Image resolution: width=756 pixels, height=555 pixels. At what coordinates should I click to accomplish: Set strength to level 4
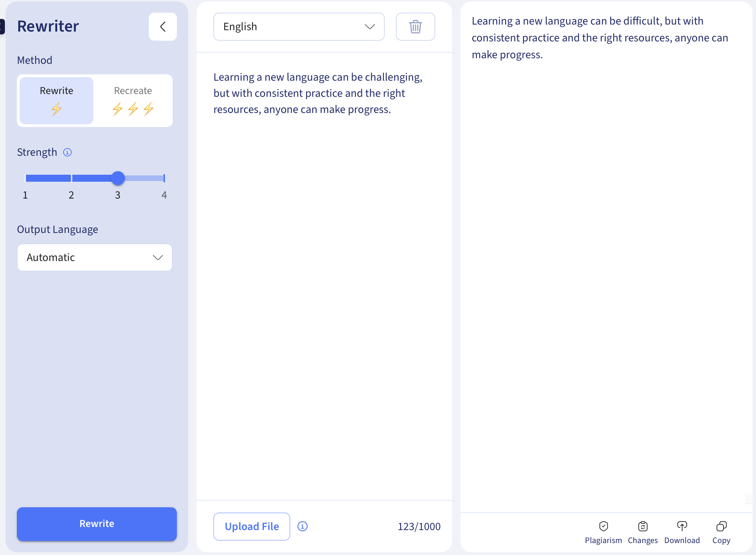(164, 178)
